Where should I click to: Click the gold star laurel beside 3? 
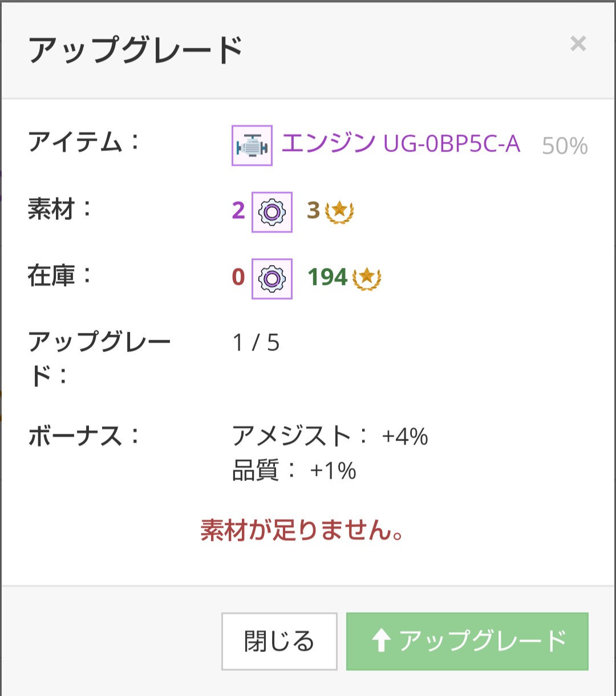339,211
